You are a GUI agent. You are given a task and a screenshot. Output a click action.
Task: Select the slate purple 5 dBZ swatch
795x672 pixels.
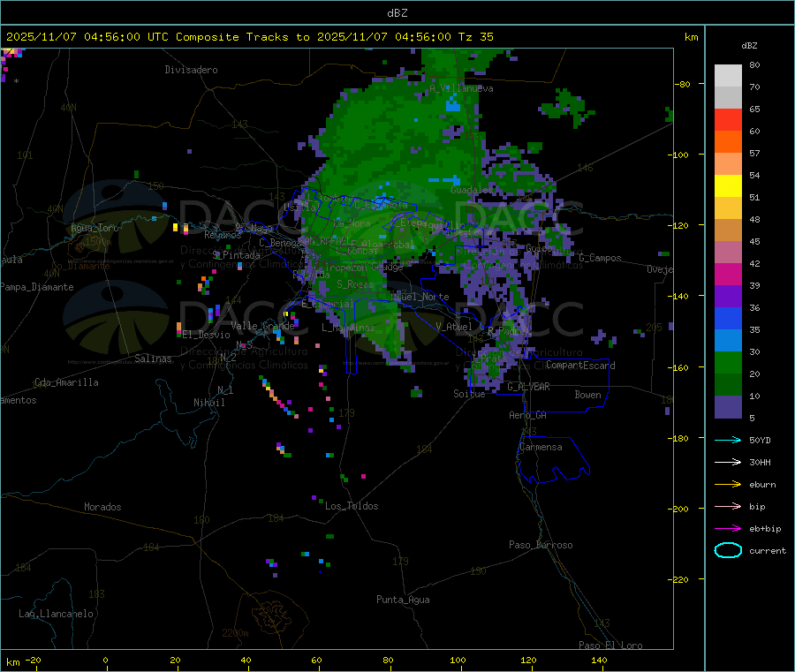point(728,407)
